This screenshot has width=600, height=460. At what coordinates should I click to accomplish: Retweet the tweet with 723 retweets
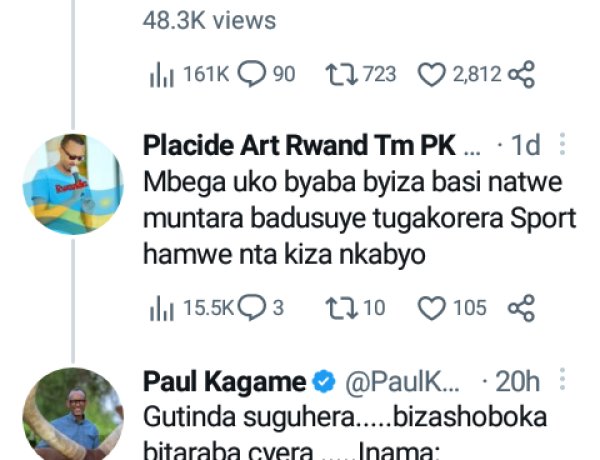(x=360, y=74)
